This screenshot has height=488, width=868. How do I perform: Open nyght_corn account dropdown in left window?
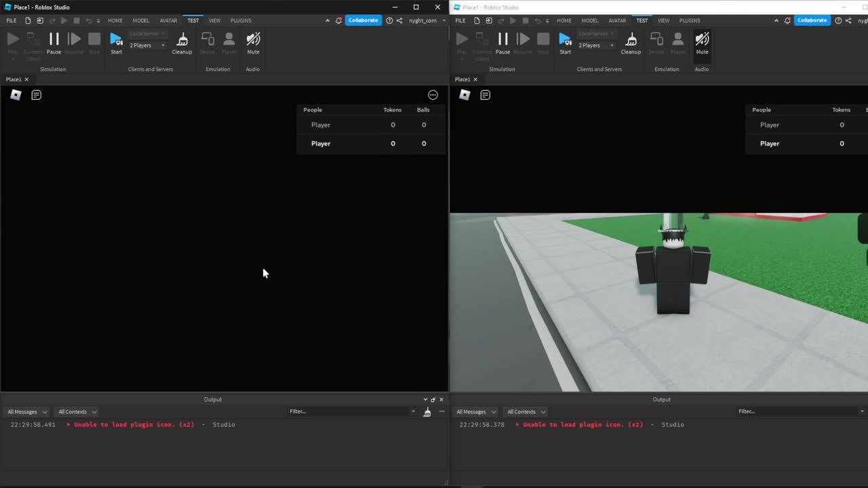click(427, 20)
